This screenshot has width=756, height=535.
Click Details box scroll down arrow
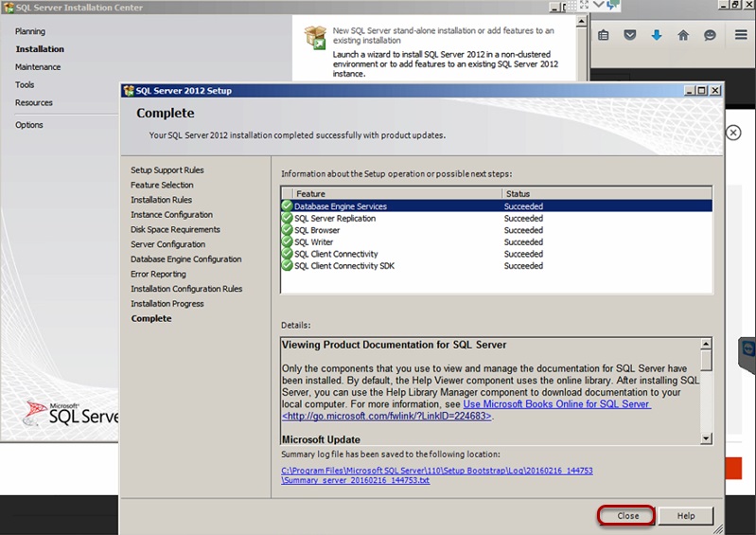(706, 438)
